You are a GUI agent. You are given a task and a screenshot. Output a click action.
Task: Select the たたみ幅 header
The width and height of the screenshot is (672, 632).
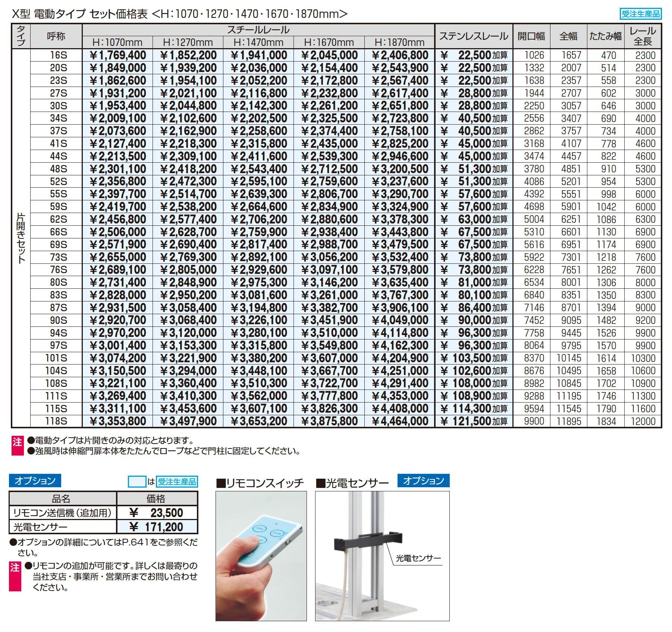[605, 36]
